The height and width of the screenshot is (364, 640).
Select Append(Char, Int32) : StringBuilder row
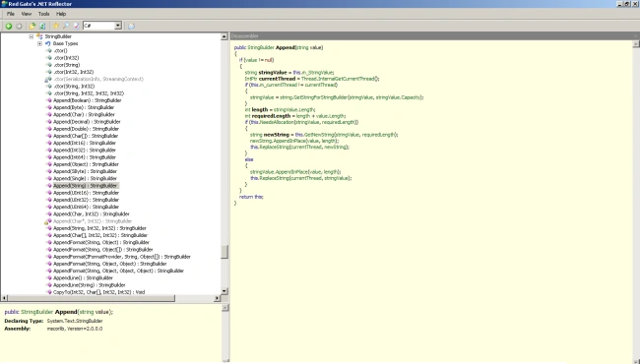click(x=92, y=214)
